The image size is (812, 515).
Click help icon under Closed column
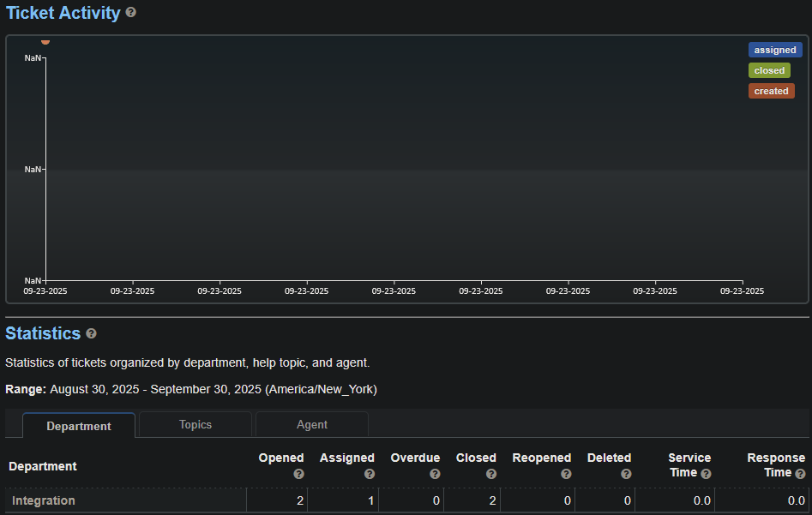[x=490, y=474]
